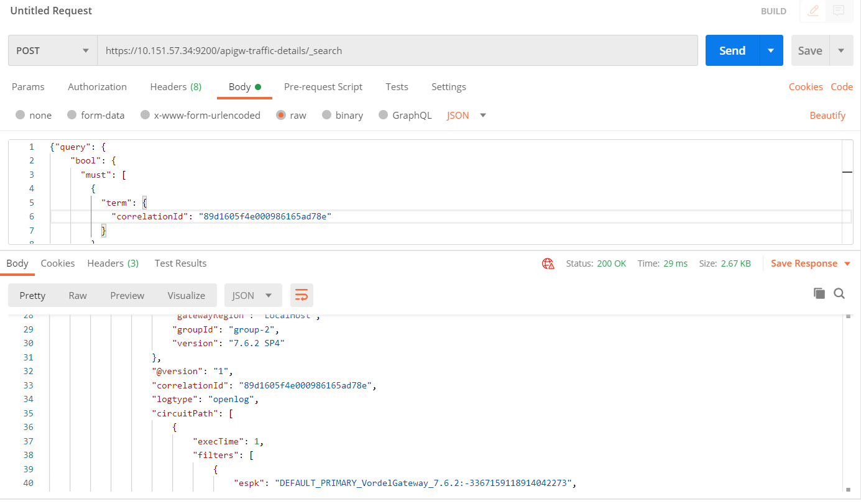Send the request
This screenshot has width=861, height=504.
point(732,50)
